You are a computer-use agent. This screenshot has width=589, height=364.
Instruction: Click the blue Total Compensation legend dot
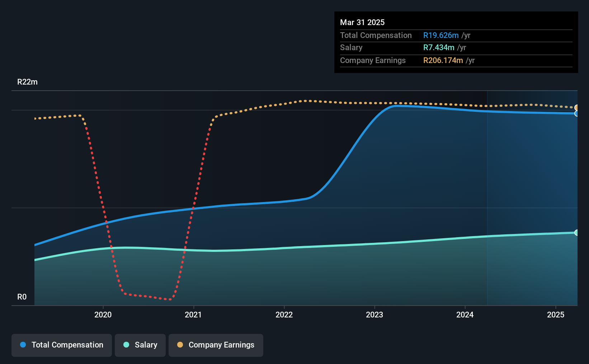click(23, 345)
